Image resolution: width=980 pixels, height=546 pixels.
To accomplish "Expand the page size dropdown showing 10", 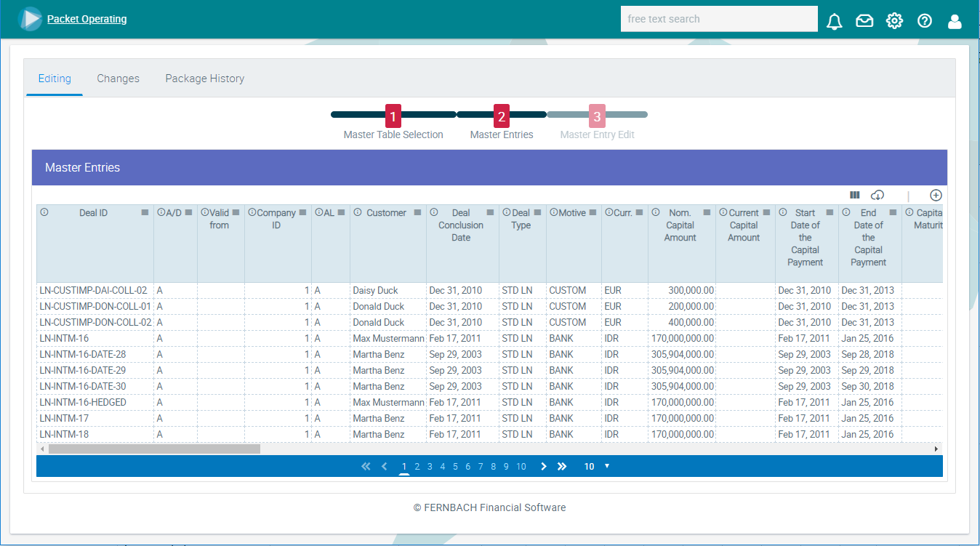I will tap(597, 466).
